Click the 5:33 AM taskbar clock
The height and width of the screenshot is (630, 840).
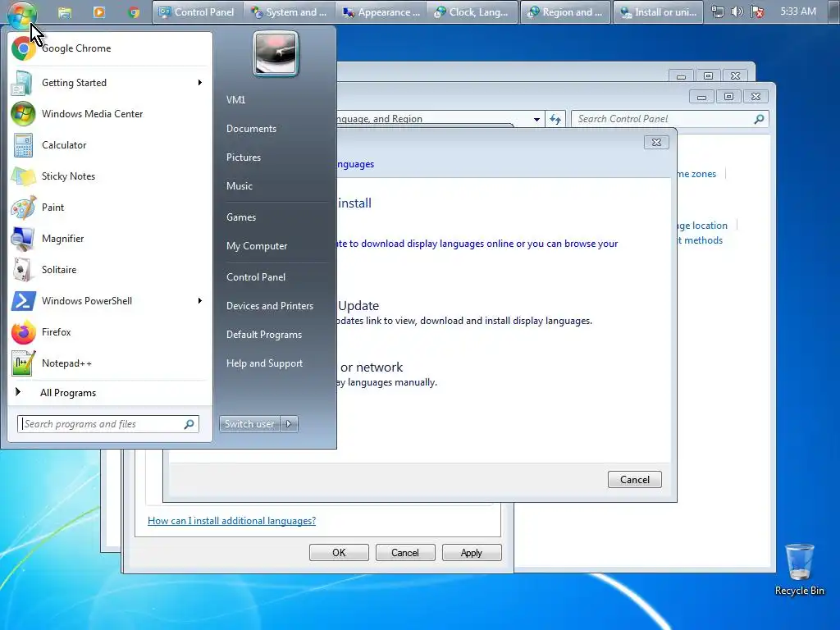[798, 11]
